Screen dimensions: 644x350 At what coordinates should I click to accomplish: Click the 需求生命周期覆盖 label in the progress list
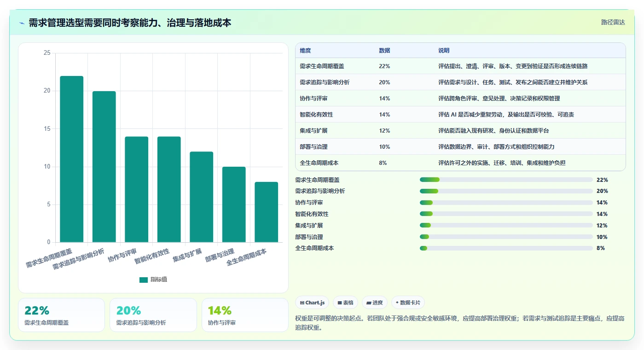[x=317, y=180]
